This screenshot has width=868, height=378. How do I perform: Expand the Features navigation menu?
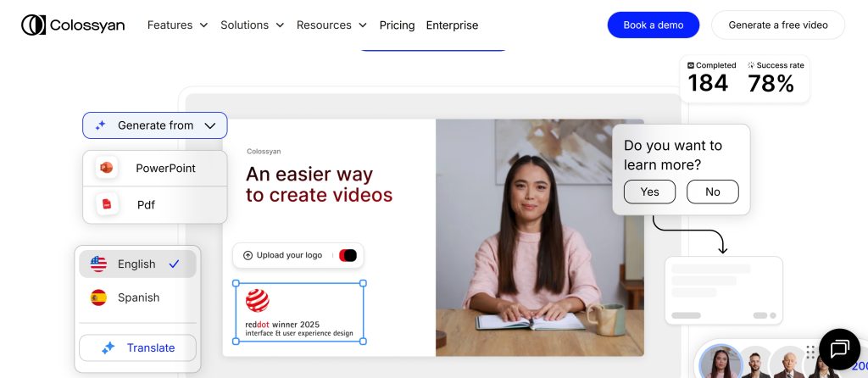pos(177,25)
